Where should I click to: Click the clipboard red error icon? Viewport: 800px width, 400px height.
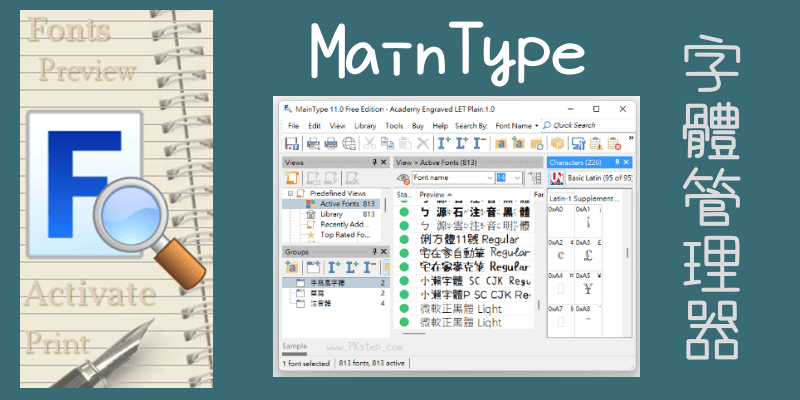[x=614, y=143]
